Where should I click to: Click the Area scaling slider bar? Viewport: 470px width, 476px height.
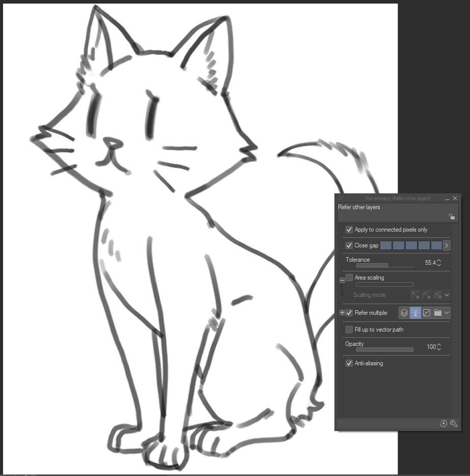coord(384,285)
